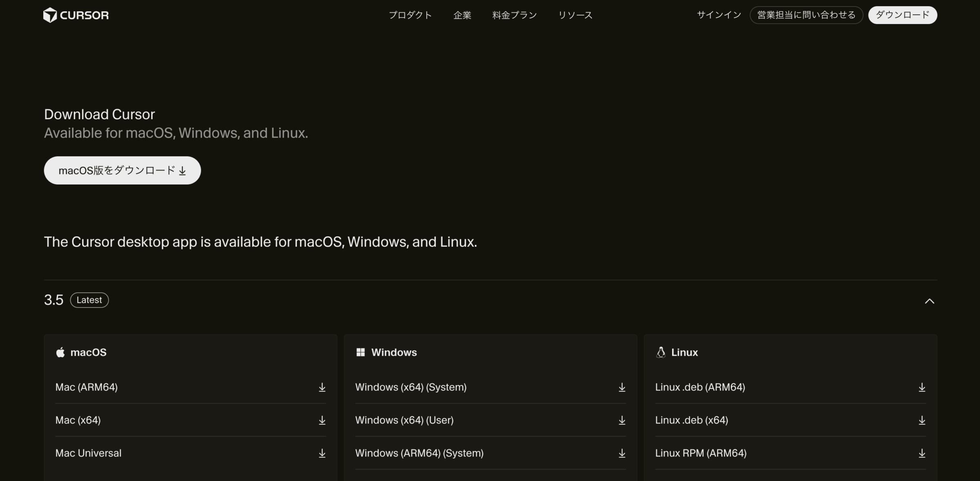Click the download arrow for Linux .deb (x64)

click(922, 420)
